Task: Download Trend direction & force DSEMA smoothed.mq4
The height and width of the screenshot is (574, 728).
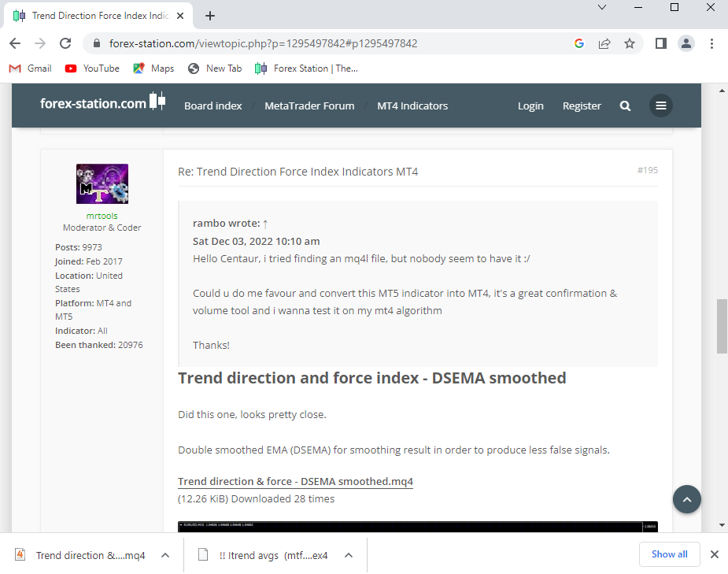Action: 295,481
